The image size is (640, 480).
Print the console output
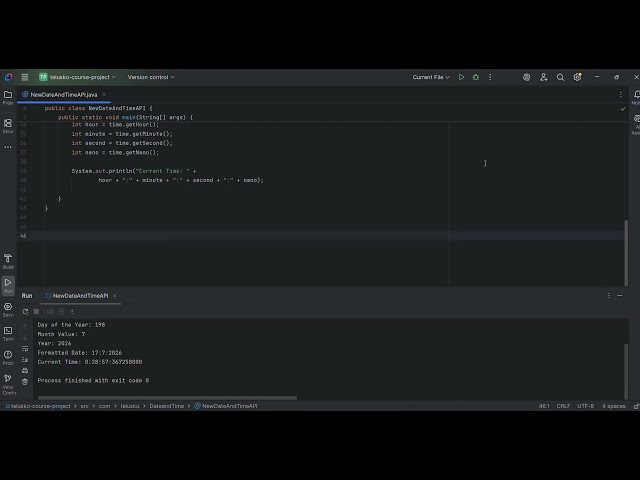click(25, 371)
